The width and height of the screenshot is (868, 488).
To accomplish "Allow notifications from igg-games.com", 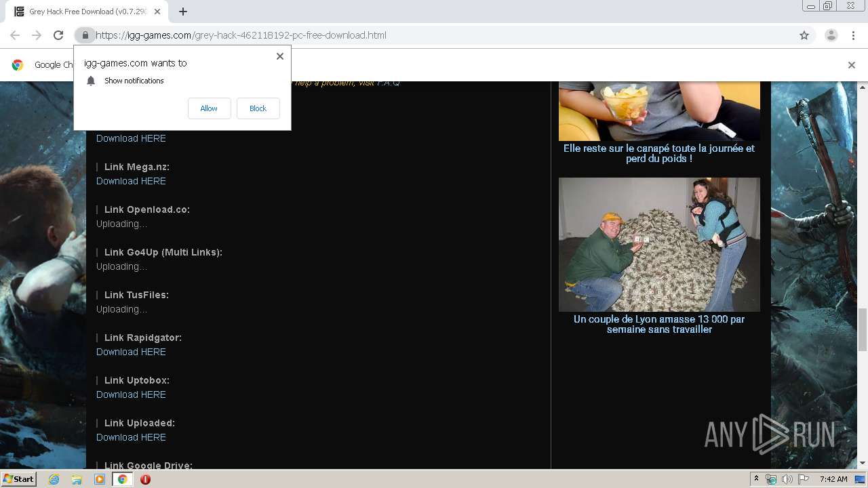I will (x=209, y=108).
